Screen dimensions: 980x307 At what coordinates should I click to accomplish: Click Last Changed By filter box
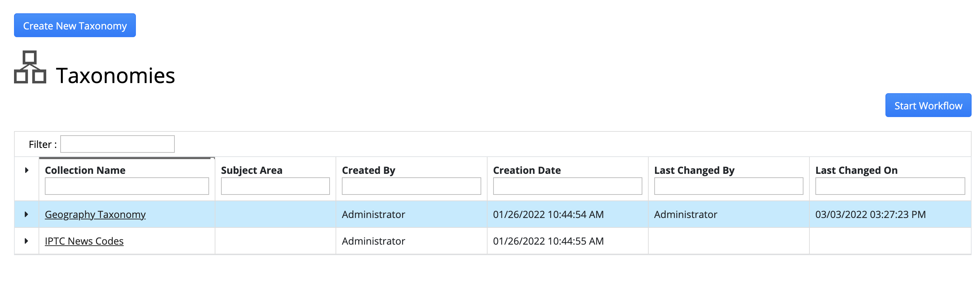tap(729, 186)
